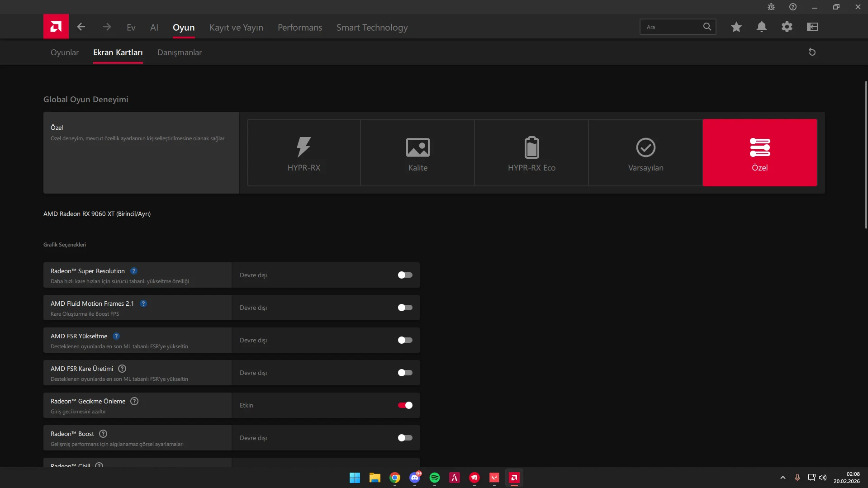Open settings gear icon

click(787, 27)
